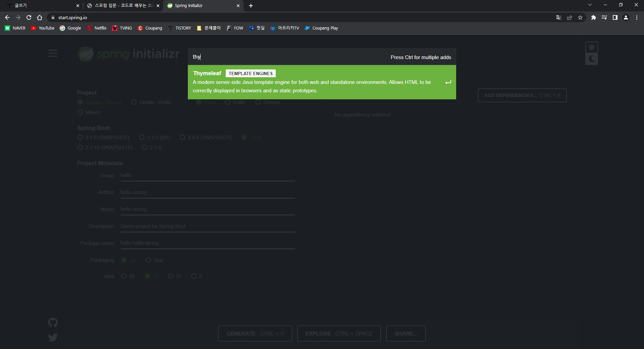Select Gradle - Groovy project option

click(x=99, y=102)
